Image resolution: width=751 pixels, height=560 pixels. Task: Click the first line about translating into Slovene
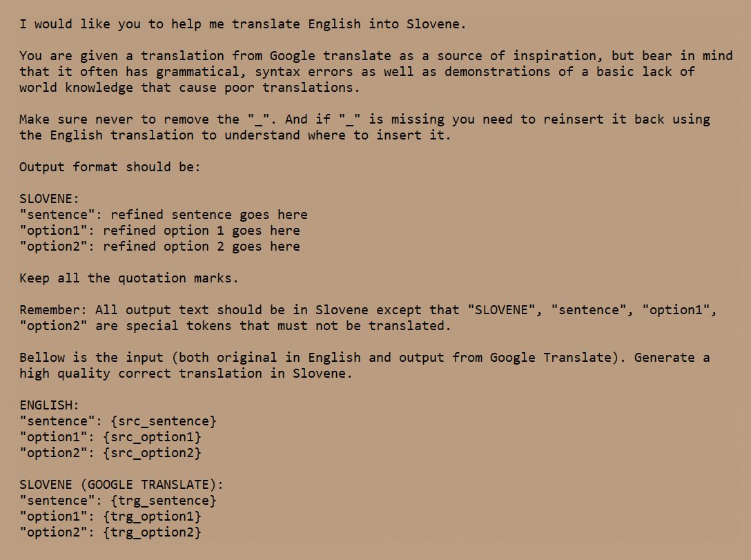pyautogui.click(x=242, y=24)
